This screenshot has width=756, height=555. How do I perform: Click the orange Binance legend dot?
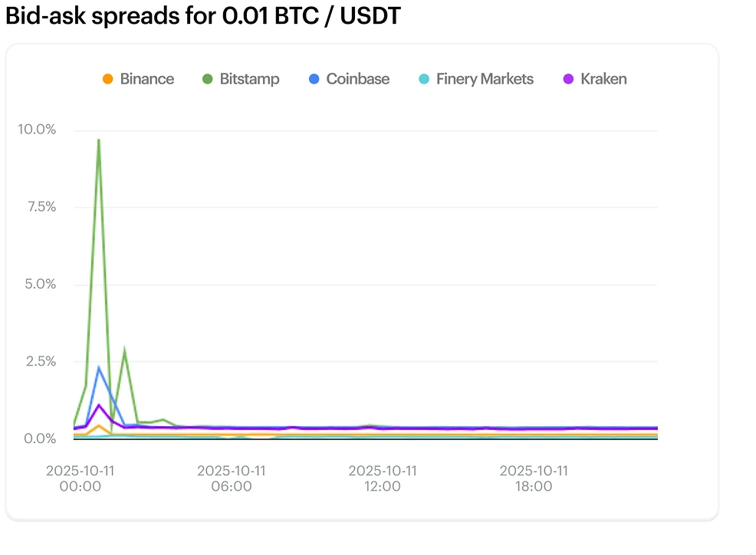point(108,79)
